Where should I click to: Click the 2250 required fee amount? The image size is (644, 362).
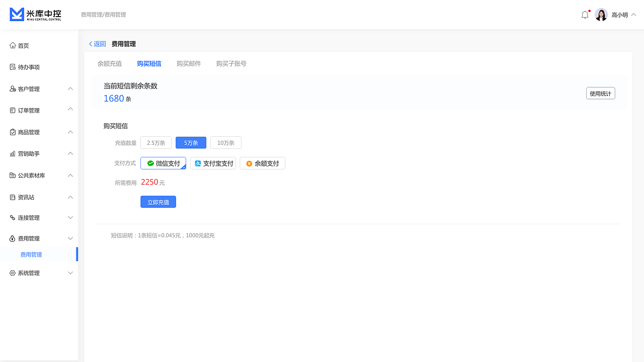click(149, 182)
